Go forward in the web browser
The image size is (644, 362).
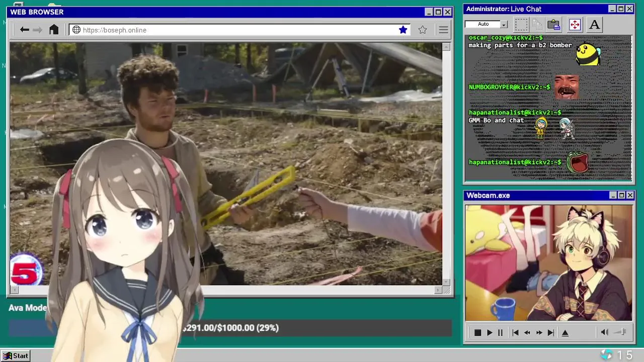tap(37, 30)
